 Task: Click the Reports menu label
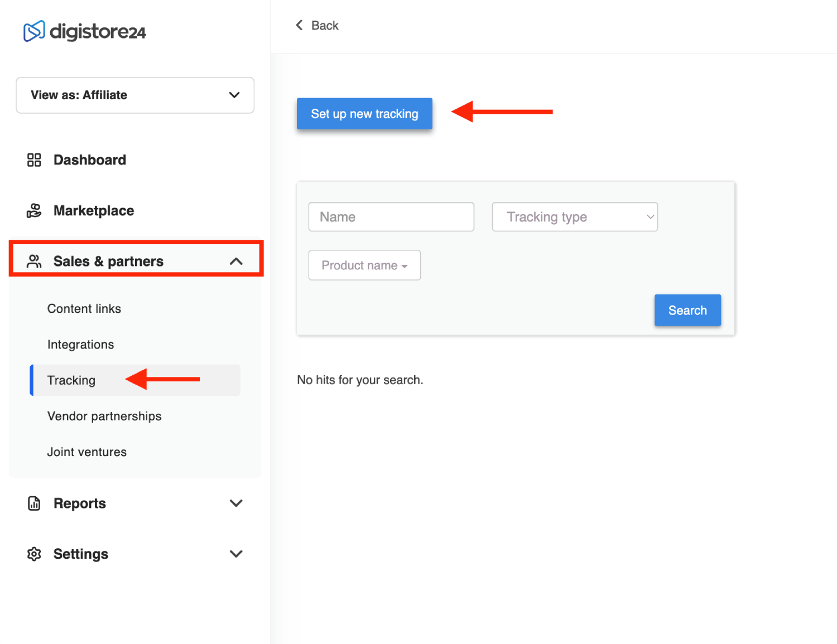pyautogui.click(x=80, y=503)
